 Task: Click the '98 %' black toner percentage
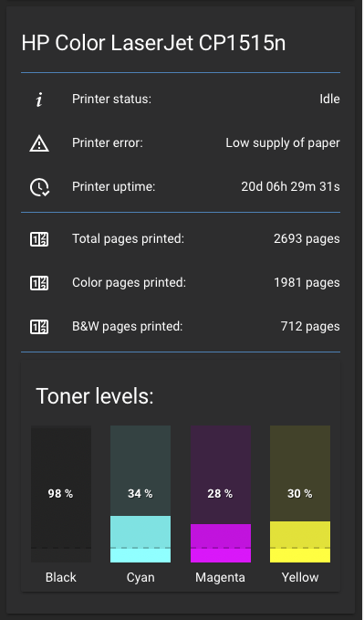[60, 494]
